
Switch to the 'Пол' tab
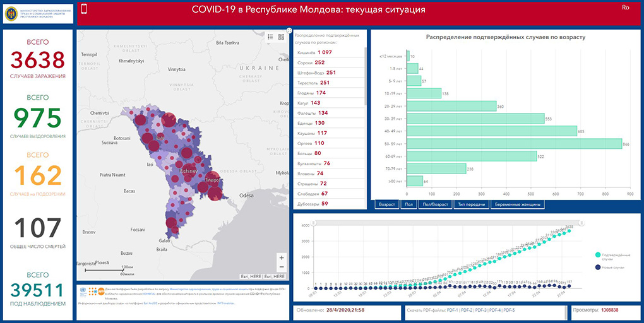click(408, 204)
